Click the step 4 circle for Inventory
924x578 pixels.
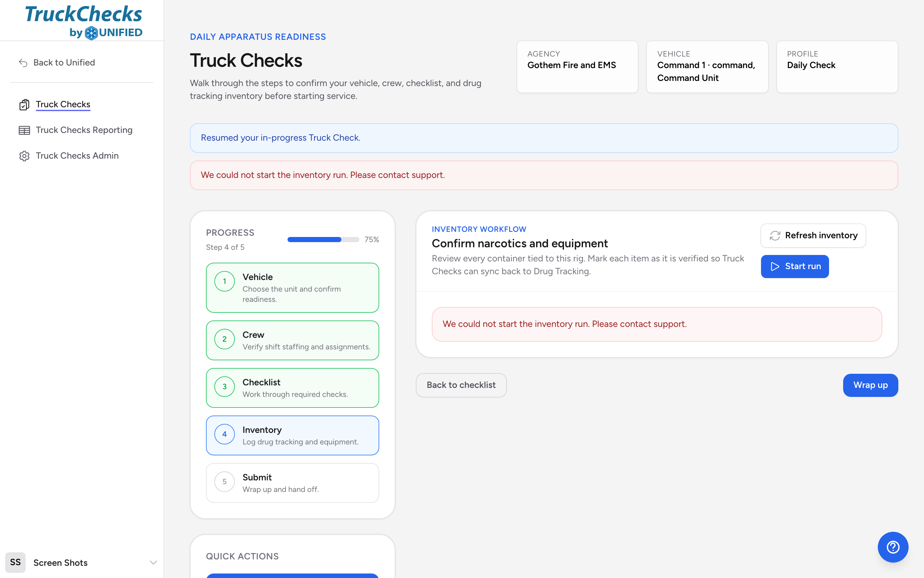tap(225, 434)
